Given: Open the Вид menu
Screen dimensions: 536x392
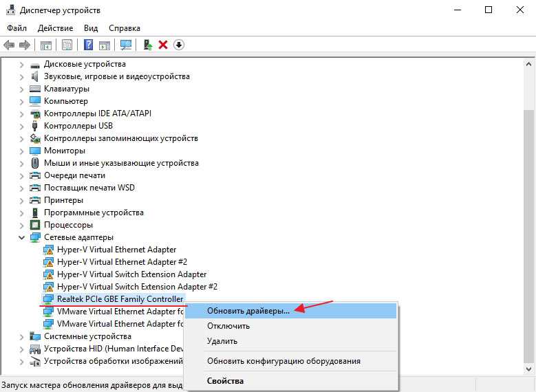Looking at the screenshot, I should (91, 28).
